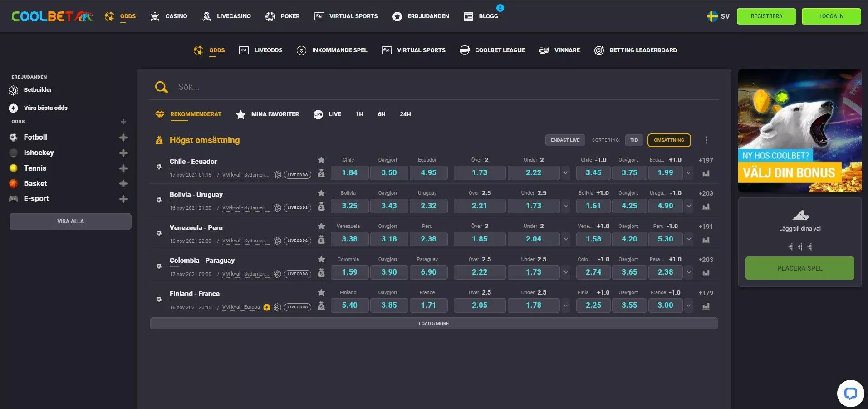This screenshot has height=409, width=868.
Task: Click the Betting Leaderboard target icon
Action: (599, 50)
